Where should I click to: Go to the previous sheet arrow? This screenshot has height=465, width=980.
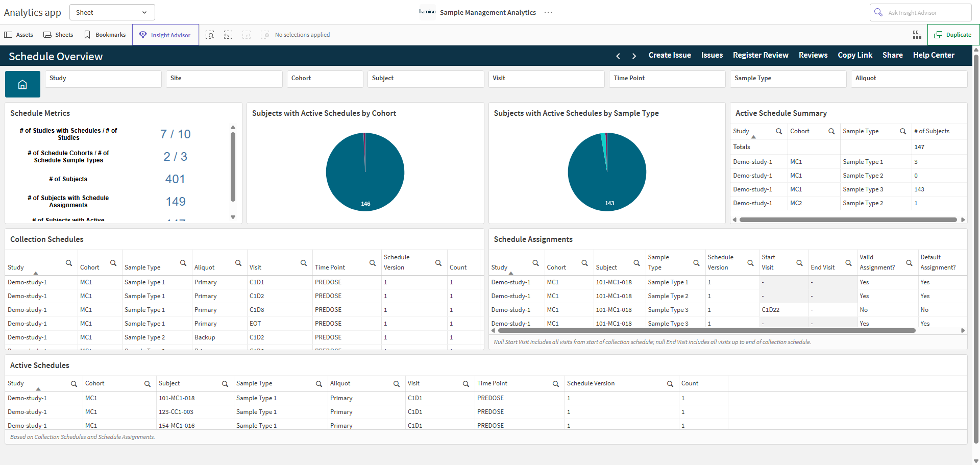[618, 56]
